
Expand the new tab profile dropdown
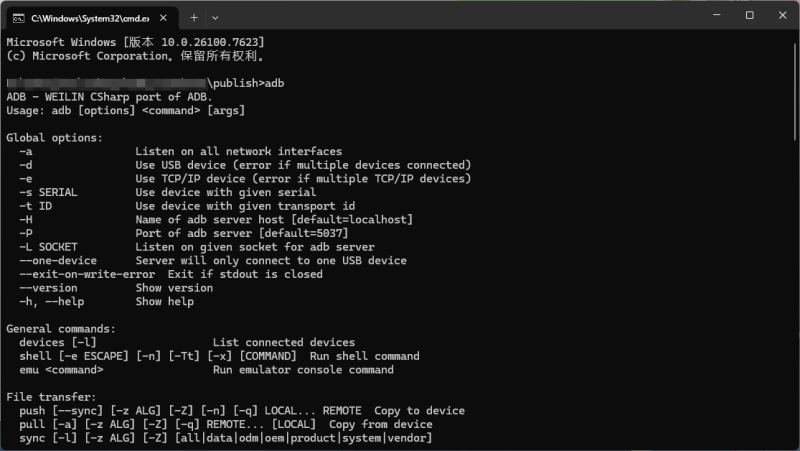coord(215,17)
